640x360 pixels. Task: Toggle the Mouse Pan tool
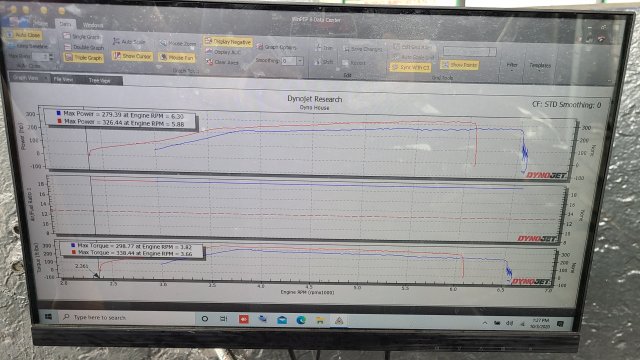click(x=177, y=58)
